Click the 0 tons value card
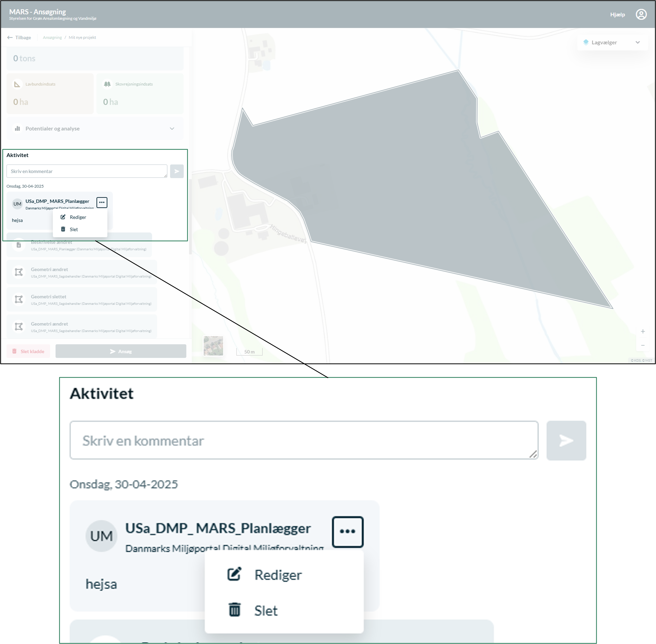The image size is (656, 644). point(95,58)
